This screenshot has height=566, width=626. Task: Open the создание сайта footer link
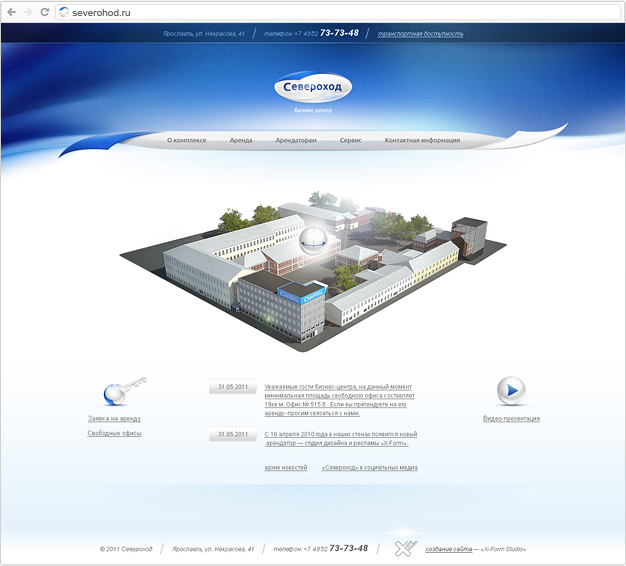[x=448, y=549]
